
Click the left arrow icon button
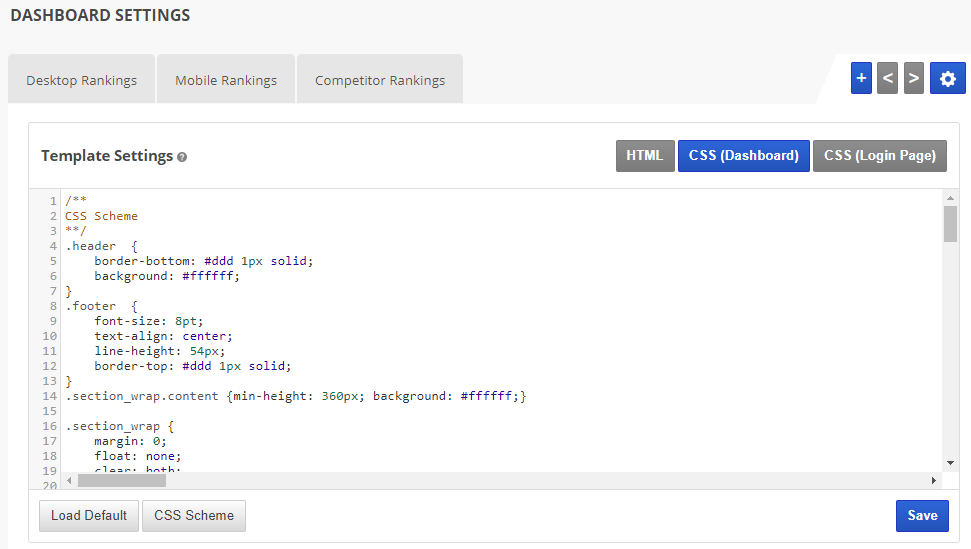[x=887, y=78]
